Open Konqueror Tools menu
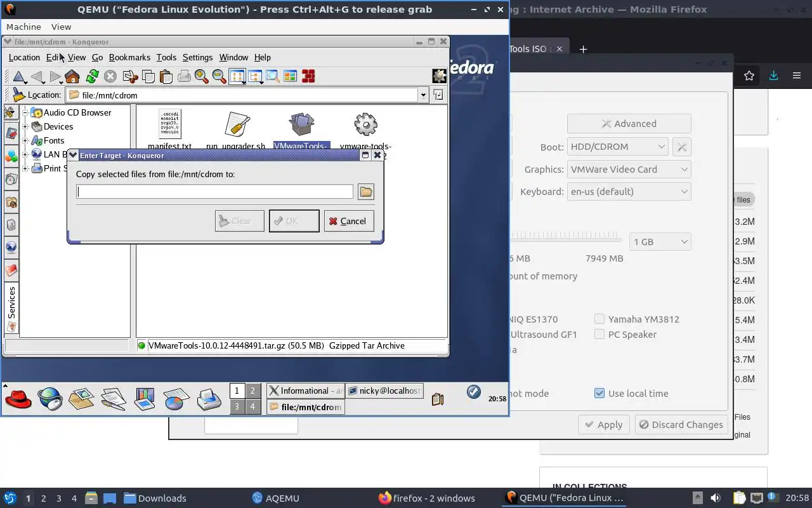Screen dimensions: 812x508 coord(166,57)
